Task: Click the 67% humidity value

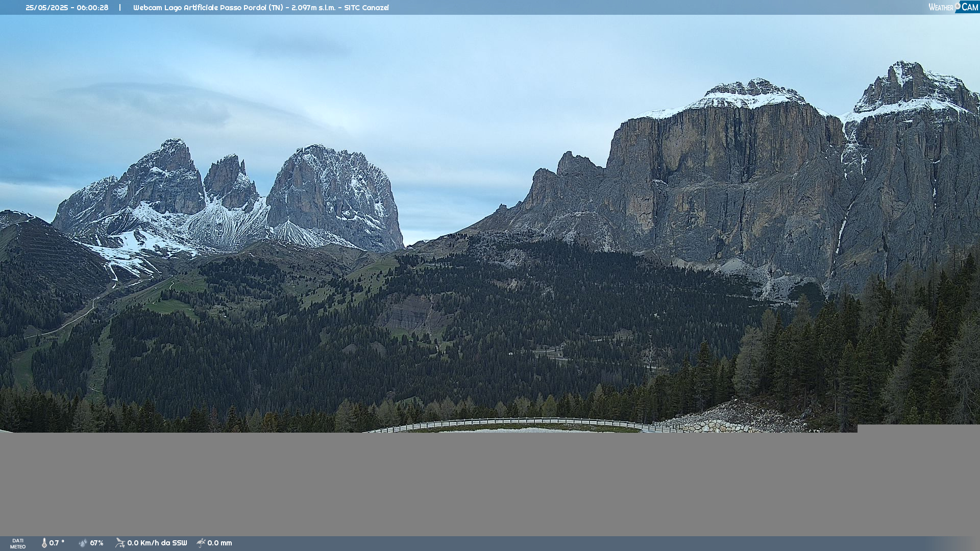Action: pyautogui.click(x=96, y=543)
